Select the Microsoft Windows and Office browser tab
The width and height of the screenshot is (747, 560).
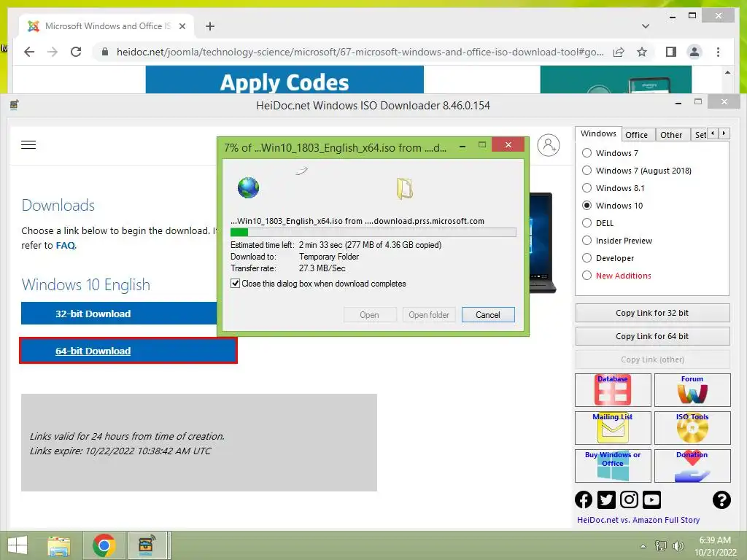107,26
